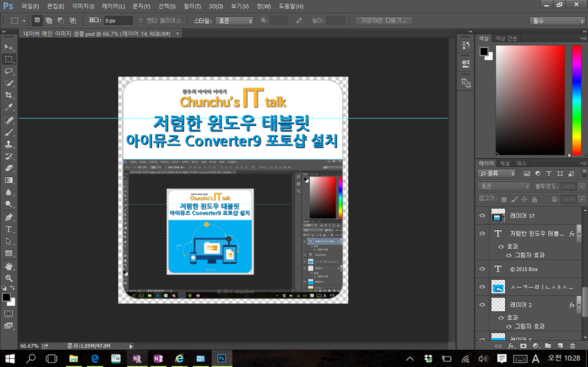Select the Path Selection tool
This screenshot has width=588, height=367.
pos(9,241)
